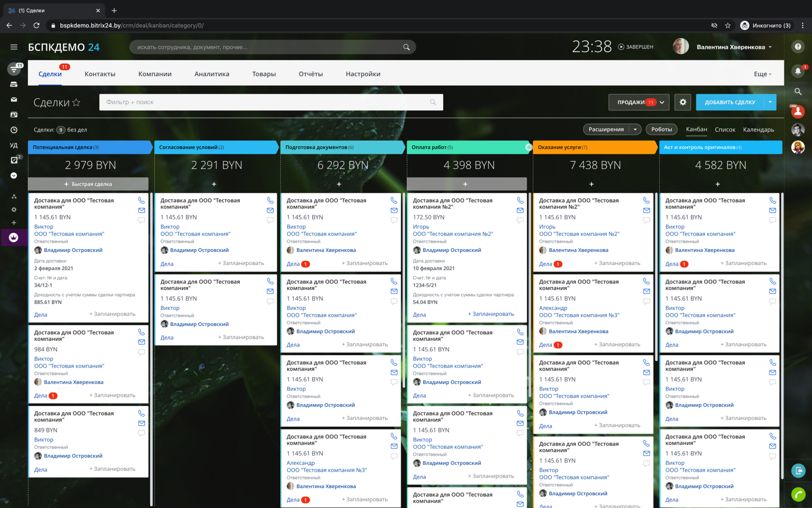Bookmark this page with the browser star
812x508 pixels.
click(728, 25)
